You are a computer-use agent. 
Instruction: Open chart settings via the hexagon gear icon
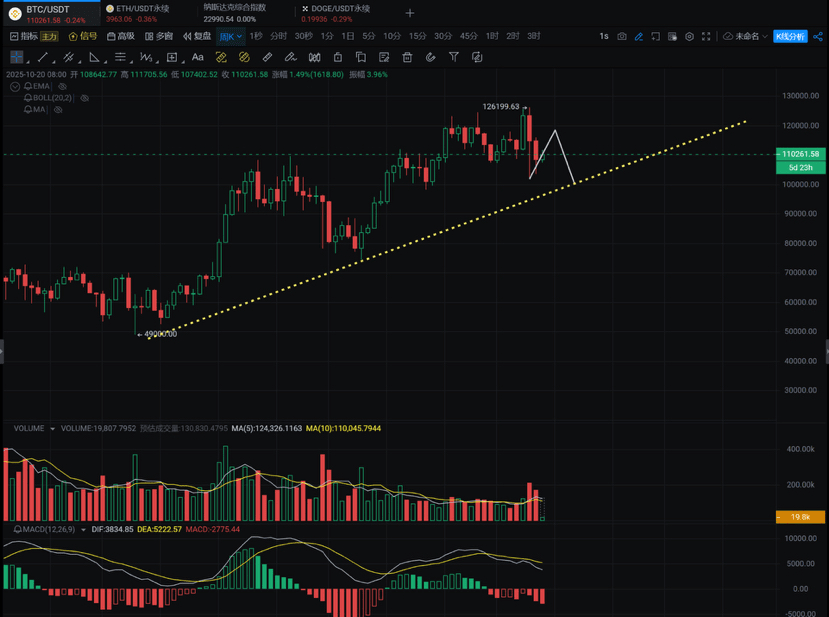tap(689, 36)
